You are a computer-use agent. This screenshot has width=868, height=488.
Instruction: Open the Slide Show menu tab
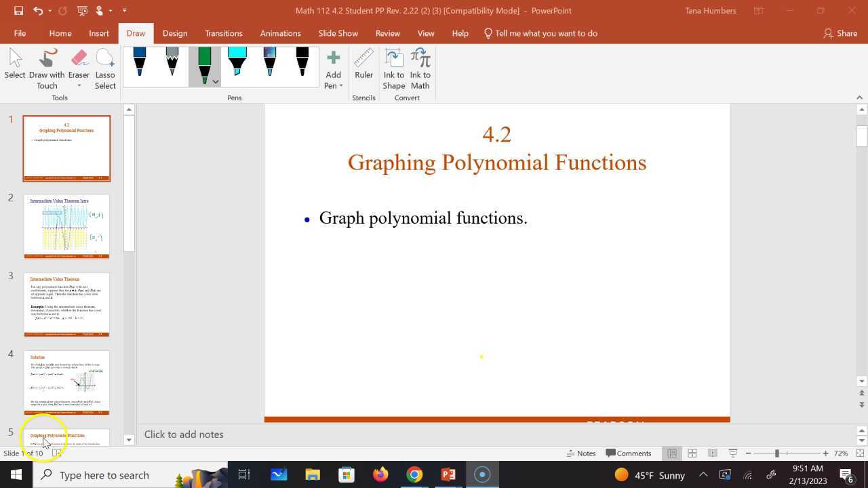pyautogui.click(x=338, y=33)
